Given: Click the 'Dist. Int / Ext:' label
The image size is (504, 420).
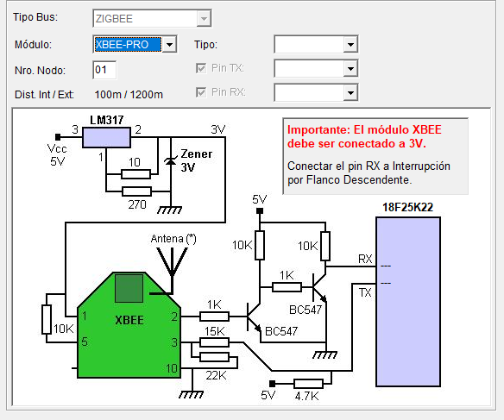Looking at the screenshot, I should (x=44, y=95).
